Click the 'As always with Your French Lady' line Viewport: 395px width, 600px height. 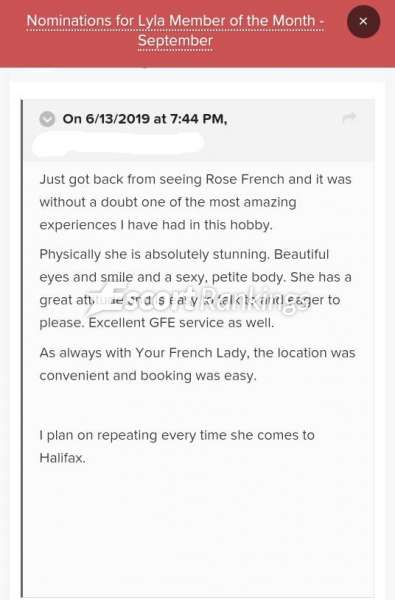coord(197,353)
